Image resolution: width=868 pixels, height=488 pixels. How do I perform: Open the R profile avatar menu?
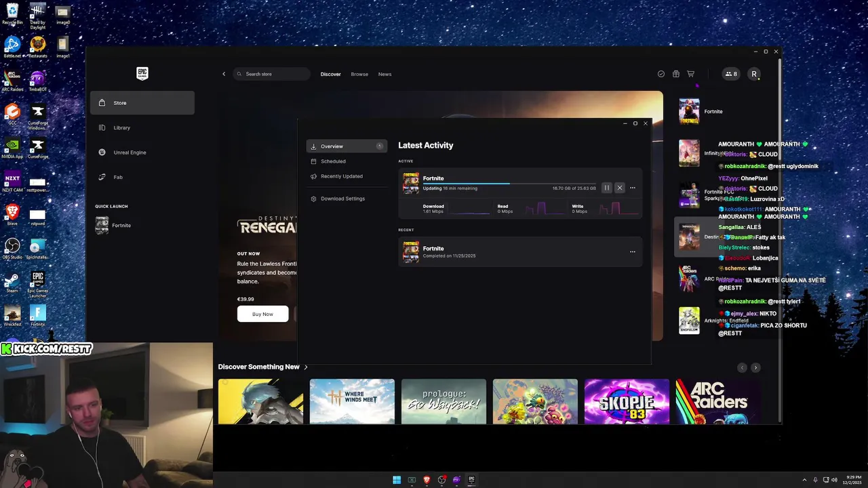[x=754, y=74]
